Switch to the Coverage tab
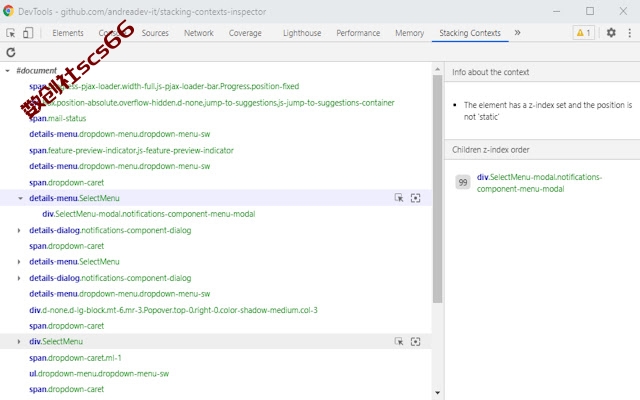Viewport: 640px width, 400px height. [x=245, y=33]
